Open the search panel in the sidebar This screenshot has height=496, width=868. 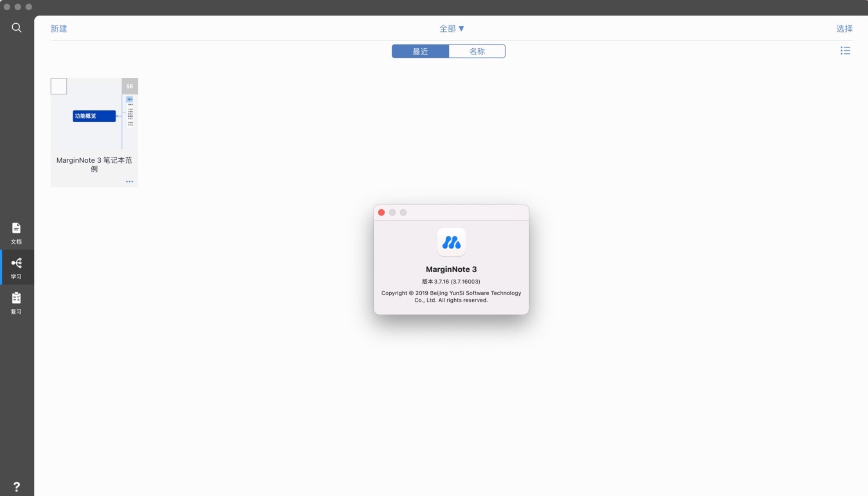pyautogui.click(x=17, y=28)
